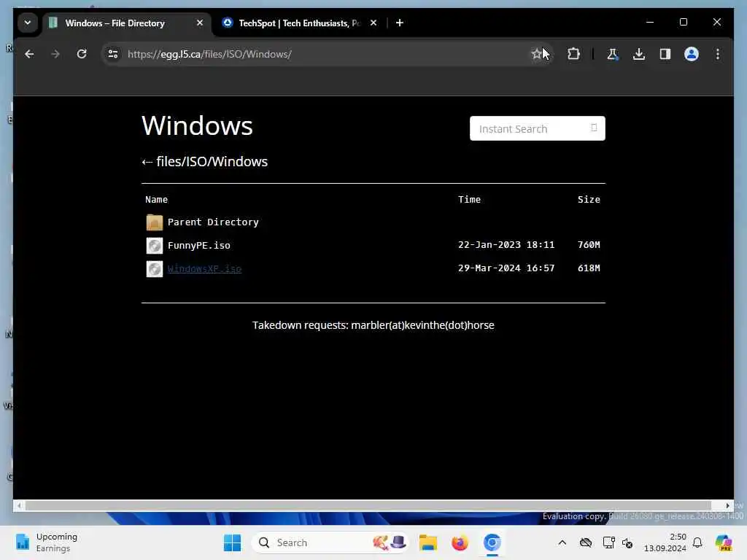The height and width of the screenshot is (560, 747).
Task: Go back with the browser back arrow
Action: [29, 54]
